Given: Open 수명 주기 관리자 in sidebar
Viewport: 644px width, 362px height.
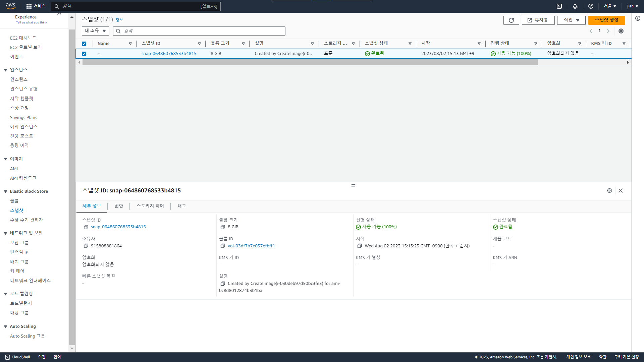Looking at the screenshot, I should click(26, 220).
